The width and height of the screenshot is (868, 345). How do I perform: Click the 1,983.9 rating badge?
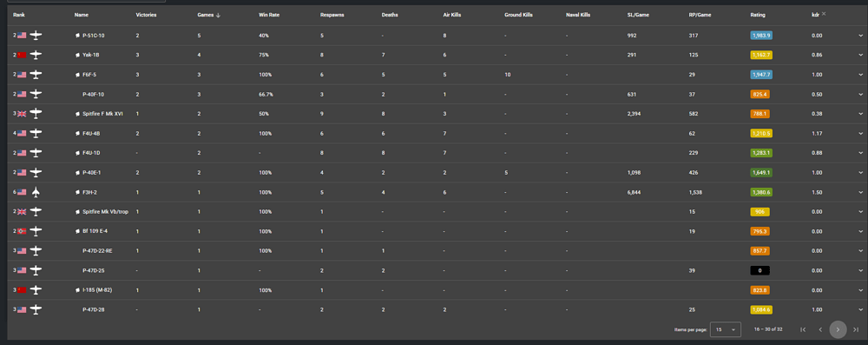(x=761, y=36)
